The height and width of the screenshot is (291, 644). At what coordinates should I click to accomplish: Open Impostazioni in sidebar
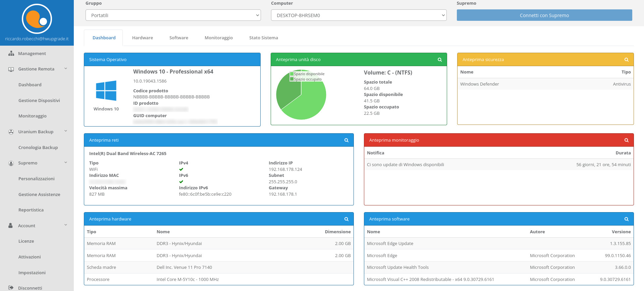click(32, 273)
